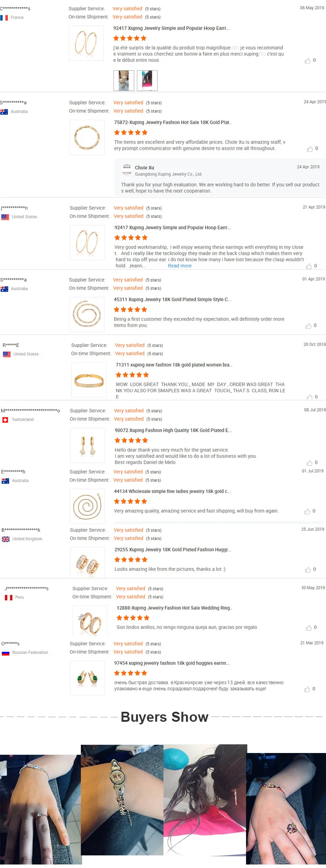Click the green stone huggie earrings thumbnail
The image size is (326, 868).
coord(87,678)
